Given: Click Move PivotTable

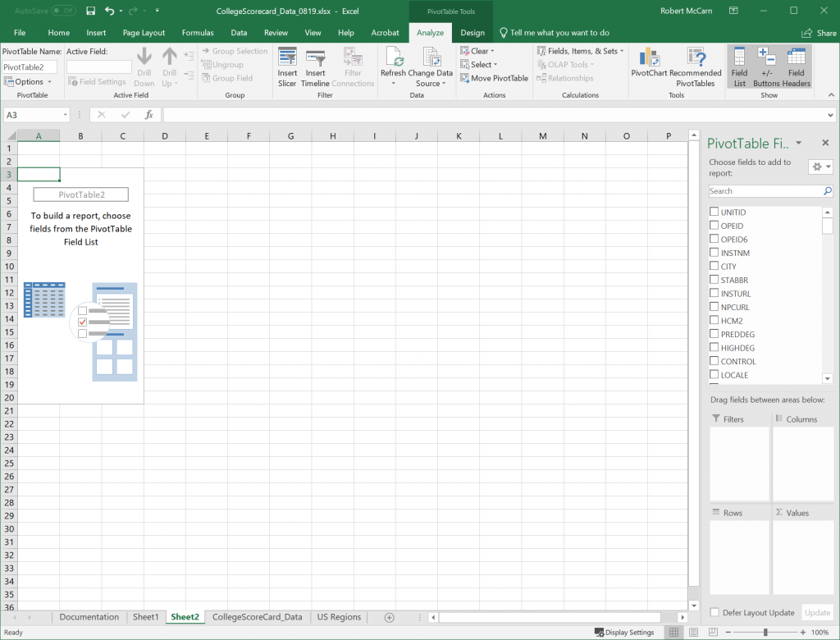Looking at the screenshot, I should pos(494,78).
